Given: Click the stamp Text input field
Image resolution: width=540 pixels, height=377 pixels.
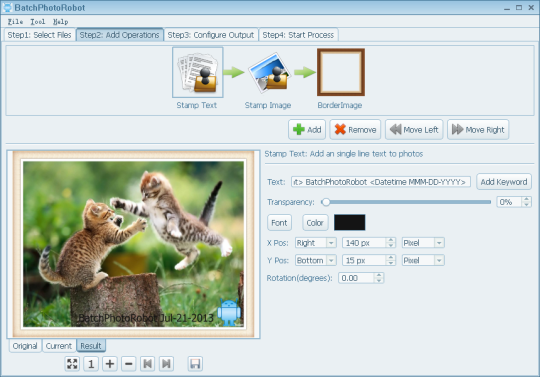Looking at the screenshot, I should (x=381, y=182).
